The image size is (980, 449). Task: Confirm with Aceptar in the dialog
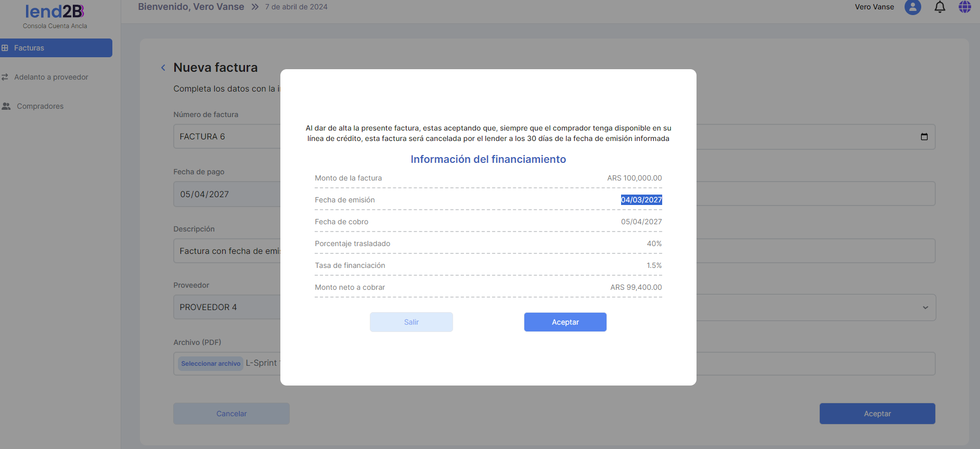click(565, 322)
